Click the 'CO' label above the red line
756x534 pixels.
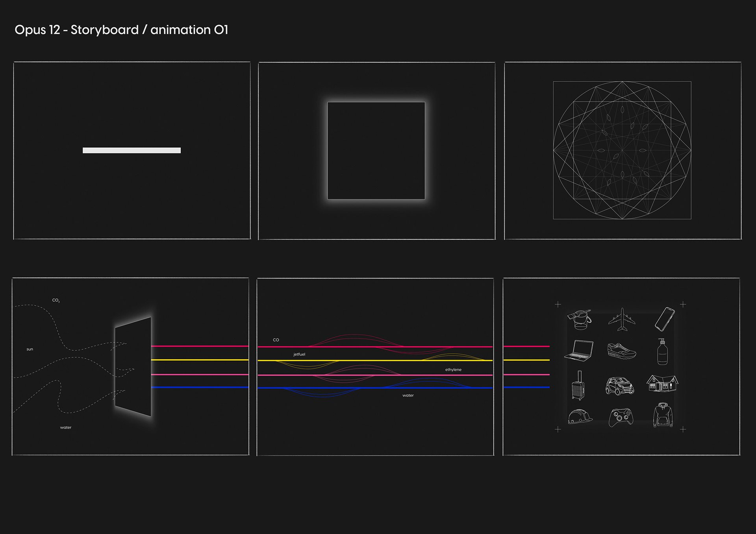276,340
